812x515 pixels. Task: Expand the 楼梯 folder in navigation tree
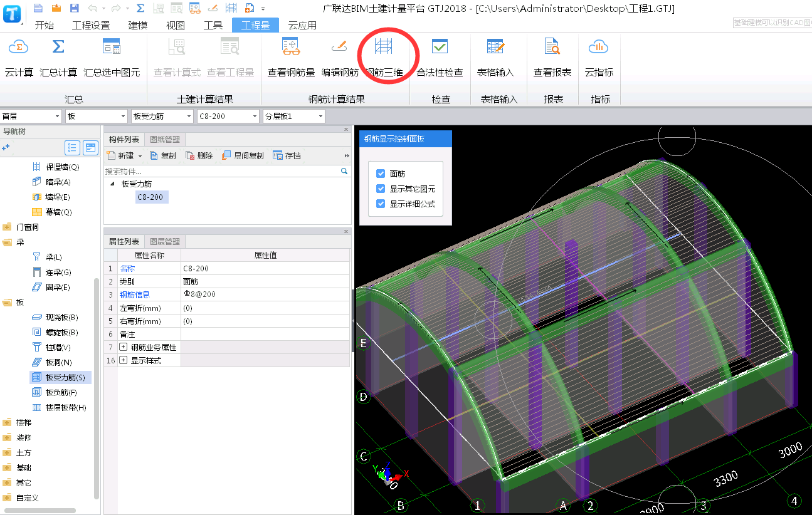[7, 422]
